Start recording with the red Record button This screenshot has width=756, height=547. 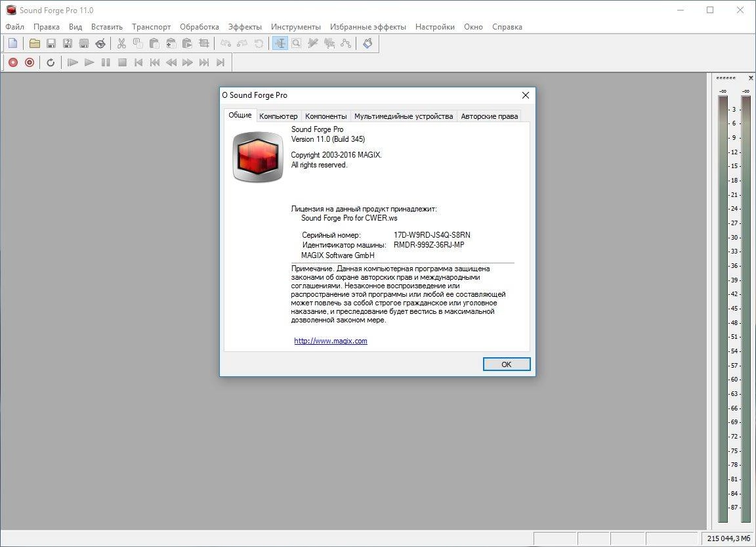coord(13,62)
